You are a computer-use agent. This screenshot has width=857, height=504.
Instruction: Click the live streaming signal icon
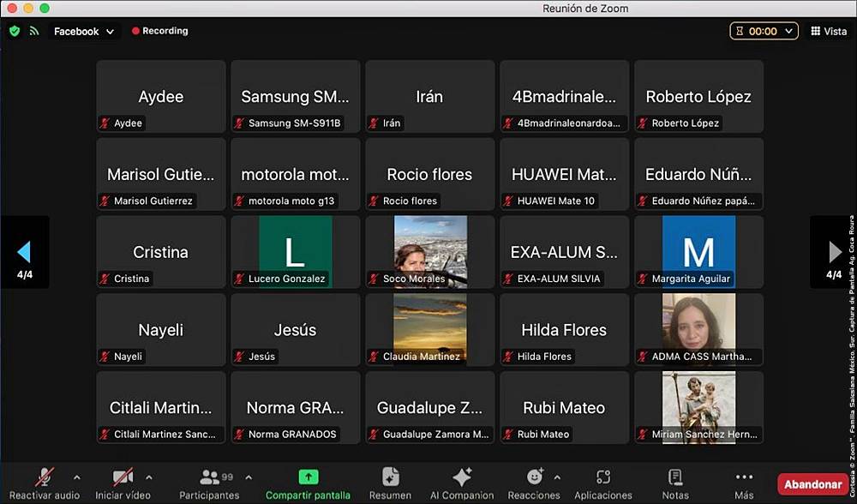tap(34, 31)
